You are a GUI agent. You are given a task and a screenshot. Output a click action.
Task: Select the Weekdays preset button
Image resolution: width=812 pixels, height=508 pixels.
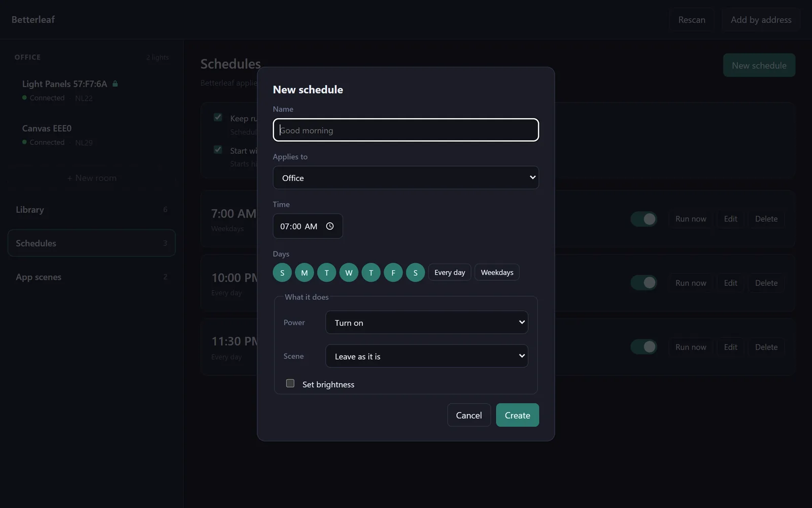point(497,272)
